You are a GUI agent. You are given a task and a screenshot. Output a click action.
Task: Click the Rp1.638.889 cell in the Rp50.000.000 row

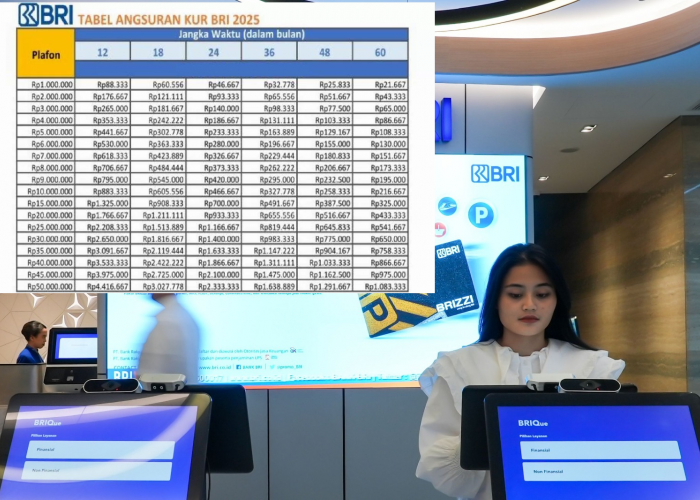point(269,287)
